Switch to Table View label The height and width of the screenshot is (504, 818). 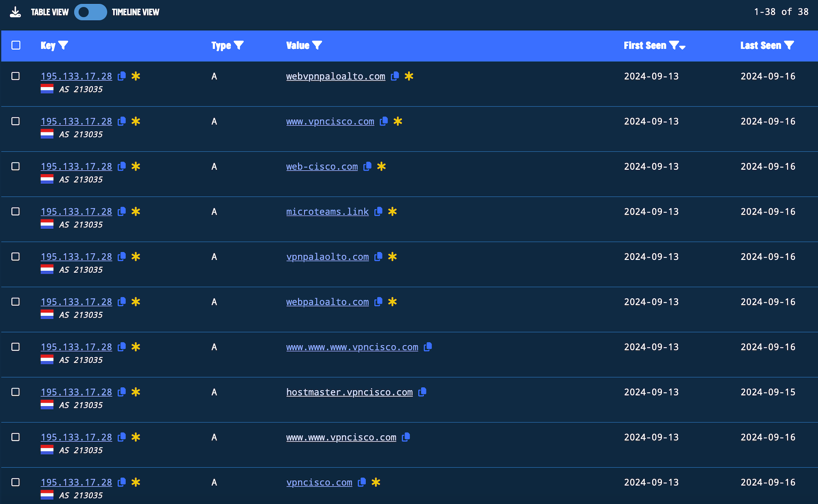coord(50,12)
